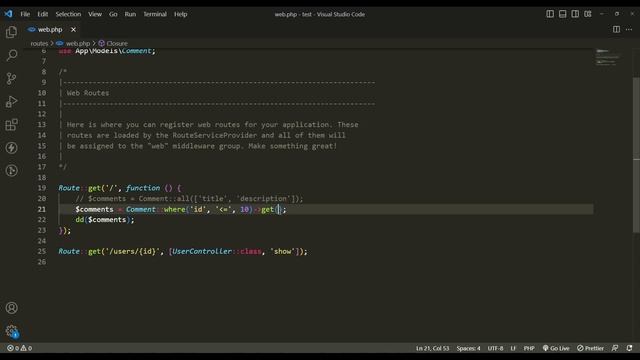This screenshot has width=640, height=360.
Task: Open the activity bar icon below lightning bolt
Action: (x=11, y=170)
